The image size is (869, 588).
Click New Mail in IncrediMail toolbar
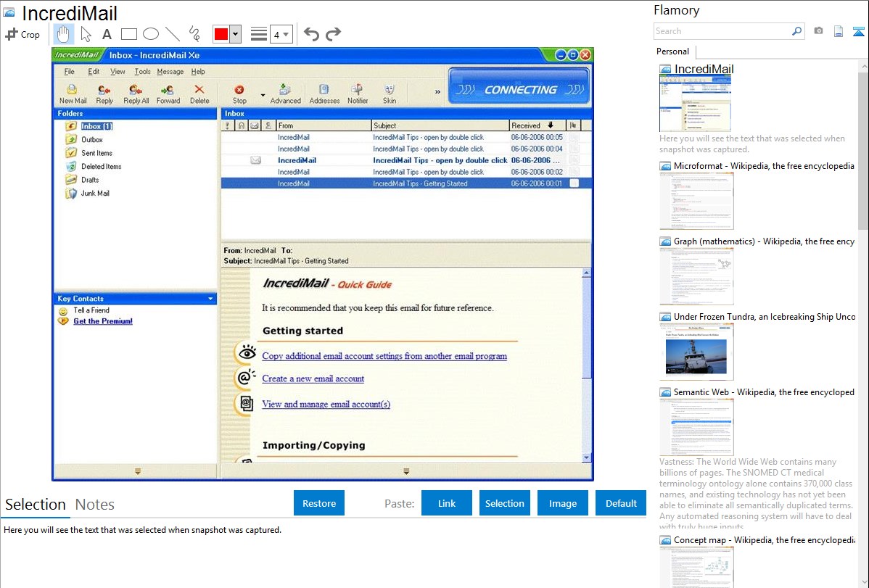73,94
